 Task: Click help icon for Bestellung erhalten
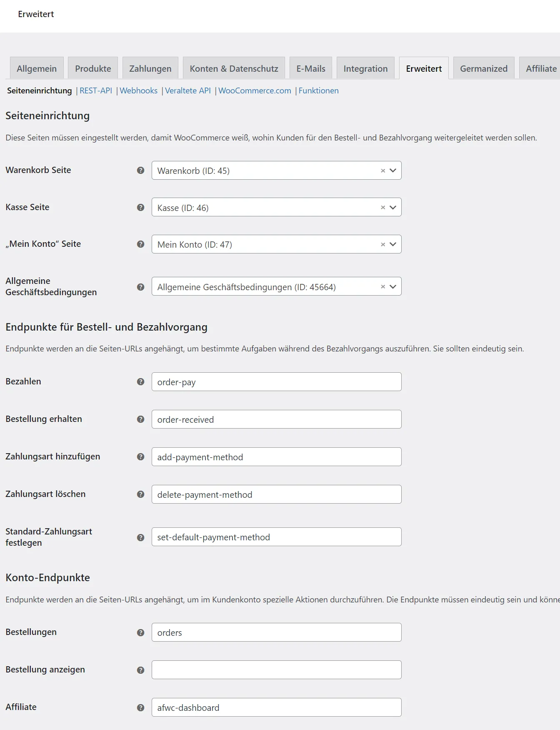tap(141, 419)
